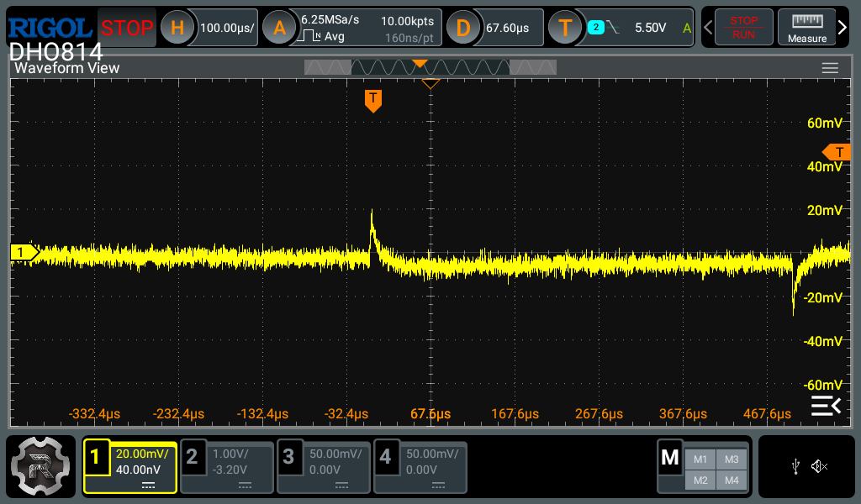Open the Waveform View hamburger menu

coord(830,68)
